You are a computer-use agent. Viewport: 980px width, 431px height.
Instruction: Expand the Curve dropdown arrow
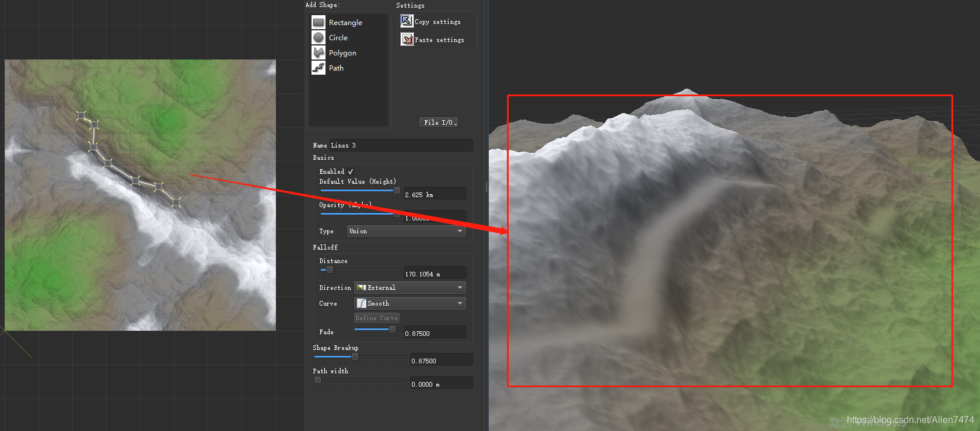coord(460,304)
